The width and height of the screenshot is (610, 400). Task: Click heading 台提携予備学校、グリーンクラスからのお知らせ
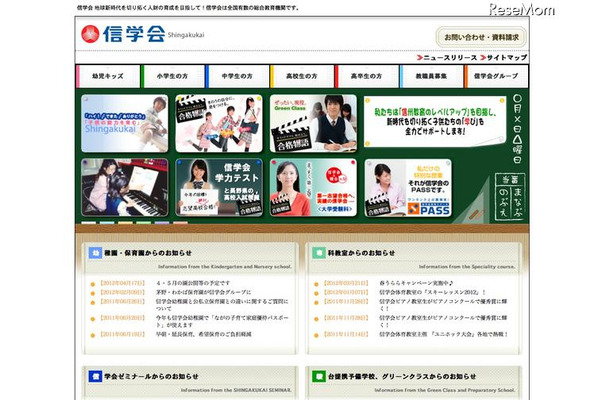click(402, 377)
